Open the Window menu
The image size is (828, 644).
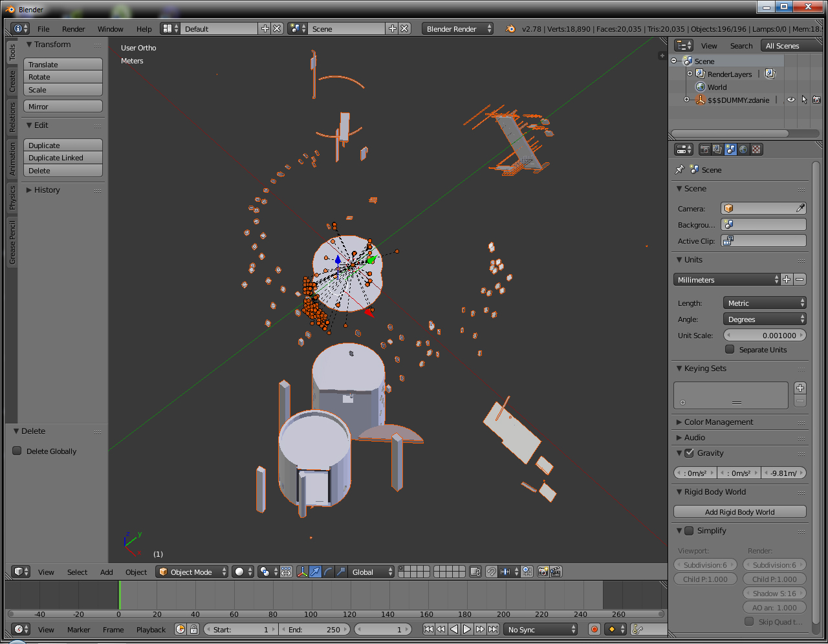pos(110,28)
